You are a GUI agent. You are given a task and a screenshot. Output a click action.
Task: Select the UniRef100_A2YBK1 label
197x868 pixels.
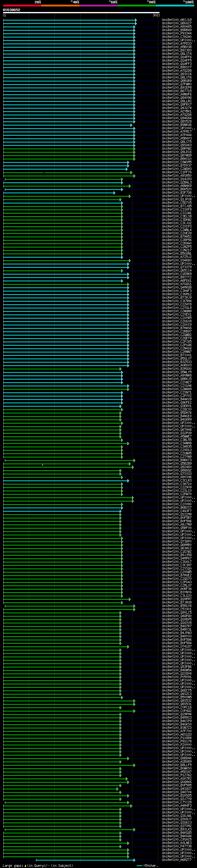coord(177,111)
